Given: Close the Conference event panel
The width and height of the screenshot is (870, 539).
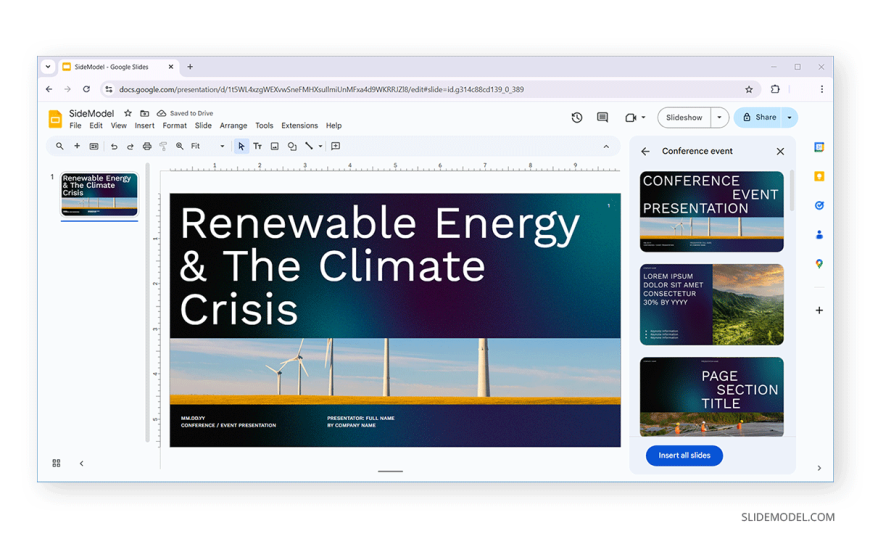Looking at the screenshot, I should tap(780, 151).
